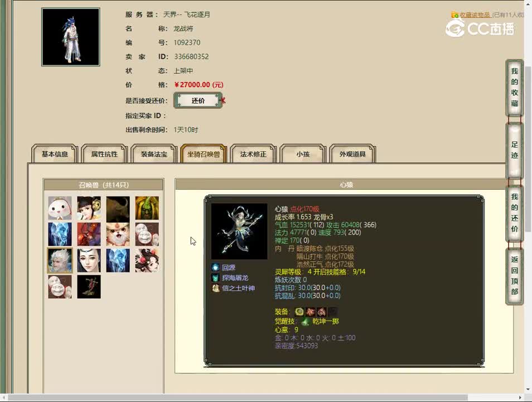This screenshot has height=402, width=532.
Task: Click the name text 龙战将
Action: pyautogui.click(x=183, y=28)
